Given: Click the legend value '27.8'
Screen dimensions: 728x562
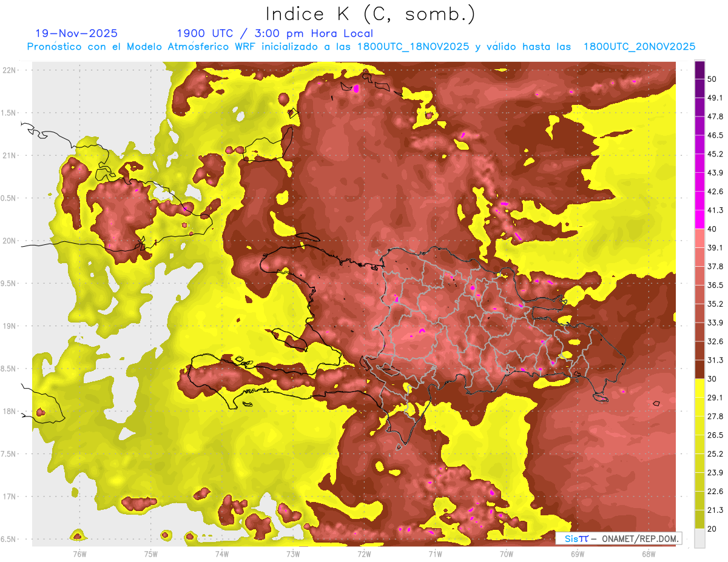Looking at the screenshot, I should click(x=715, y=416).
